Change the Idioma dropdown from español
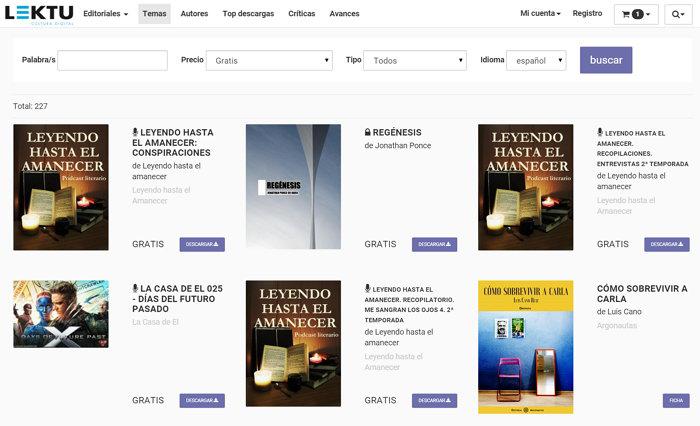The image size is (700, 426). [x=536, y=61]
